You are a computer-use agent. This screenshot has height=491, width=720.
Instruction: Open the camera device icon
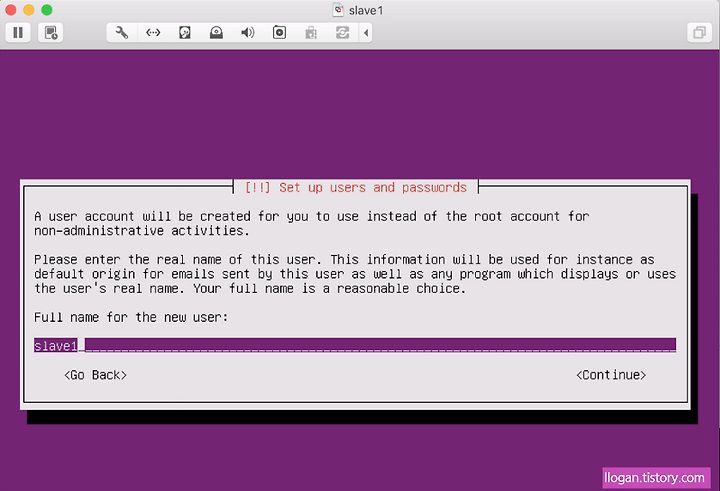[x=279, y=33]
